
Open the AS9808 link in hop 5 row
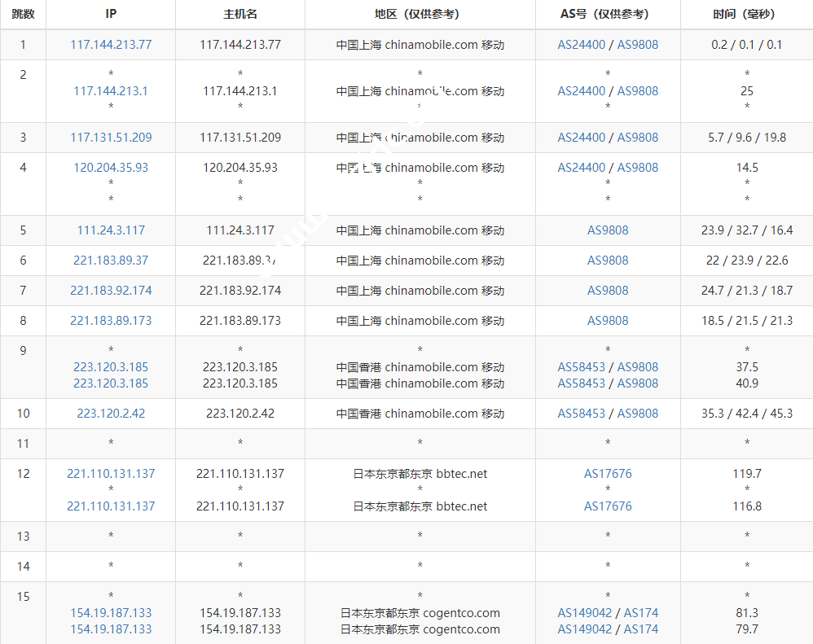[608, 230]
